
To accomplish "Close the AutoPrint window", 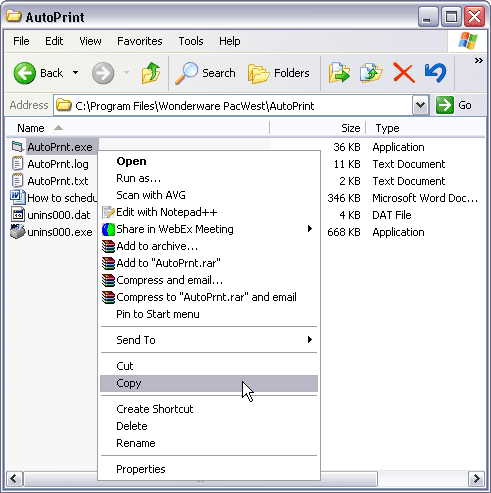I will click(x=474, y=17).
